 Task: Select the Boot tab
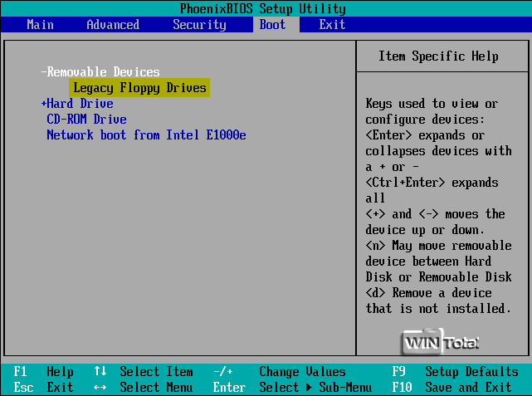pos(276,24)
